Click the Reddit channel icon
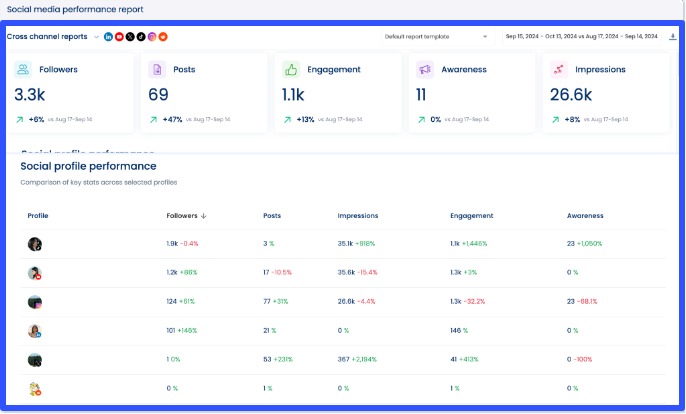The height and width of the screenshot is (414, 686). coord(163,37)
